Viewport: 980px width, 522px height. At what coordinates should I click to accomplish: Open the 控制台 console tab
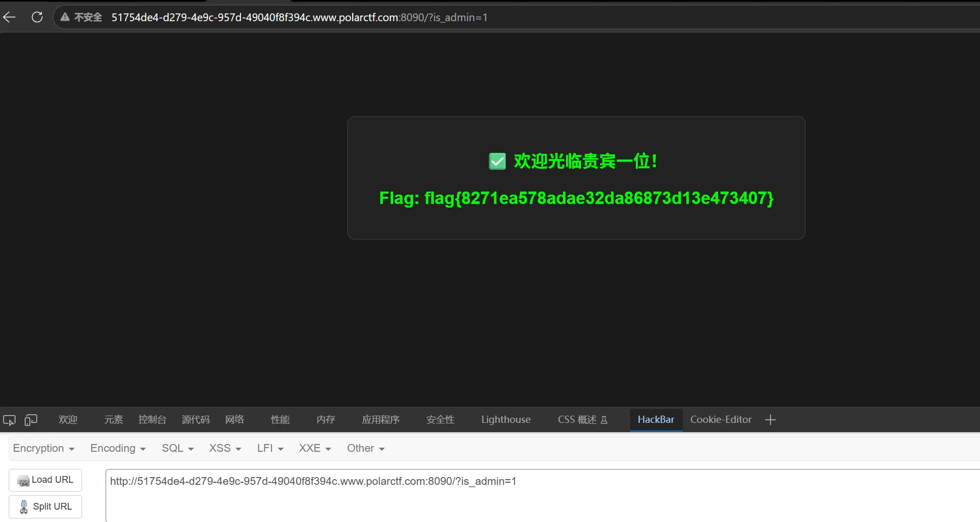click(152, 420)
